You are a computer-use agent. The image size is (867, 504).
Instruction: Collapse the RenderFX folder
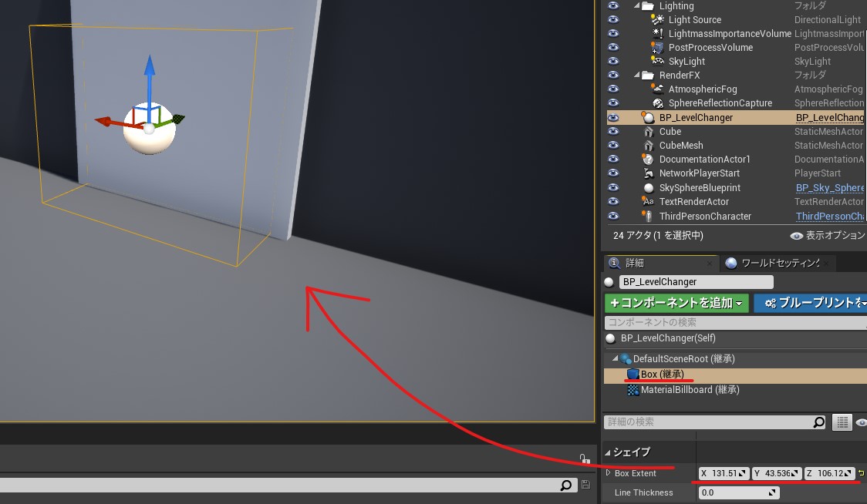pos(636,75)
